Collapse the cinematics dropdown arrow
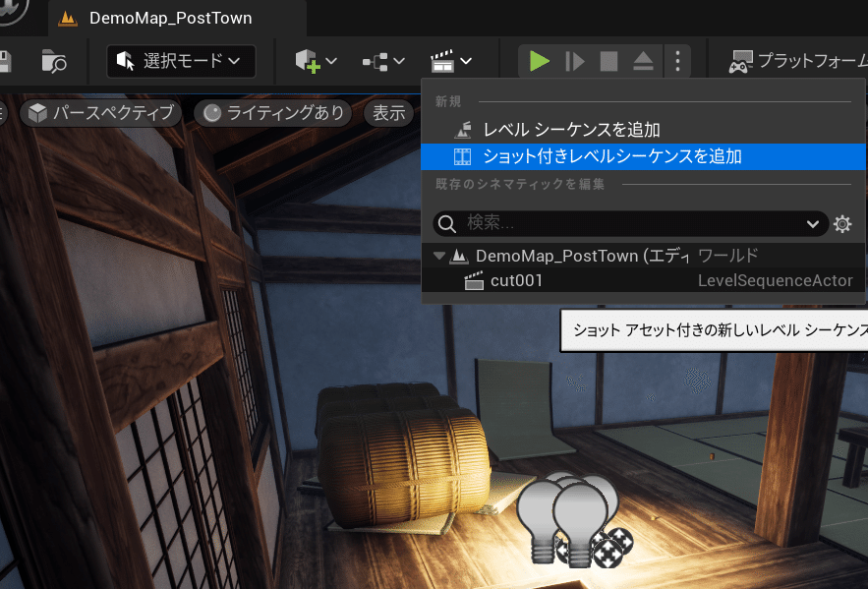868x589 pixels. [466, 61]
